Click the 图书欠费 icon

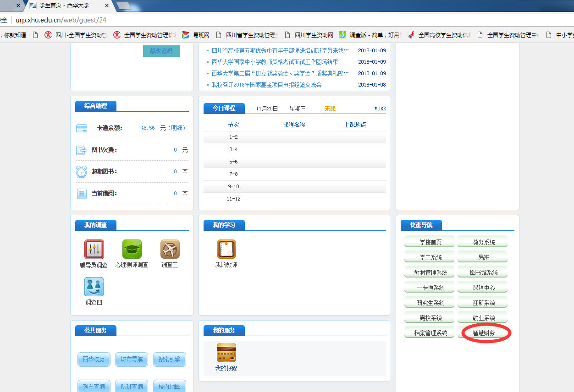82,150
